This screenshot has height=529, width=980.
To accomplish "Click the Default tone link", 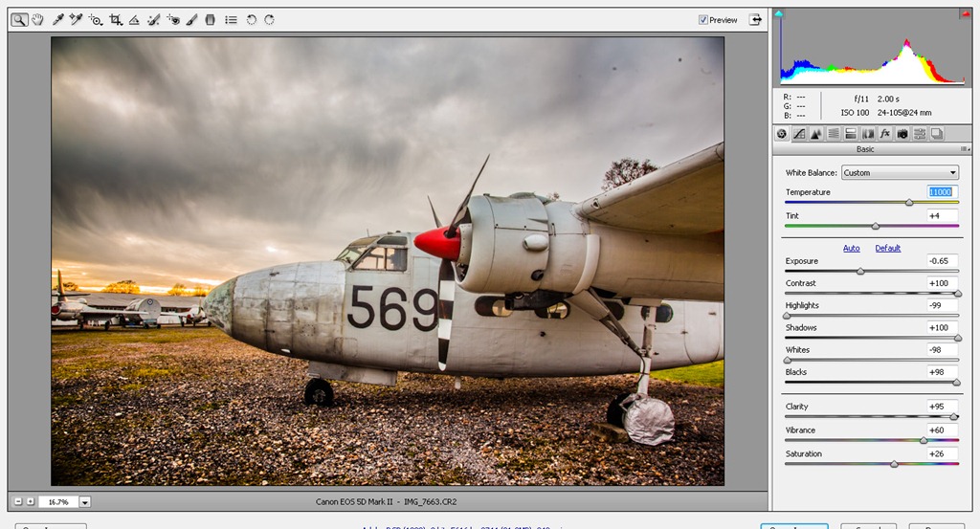I will tap(887, 248).
